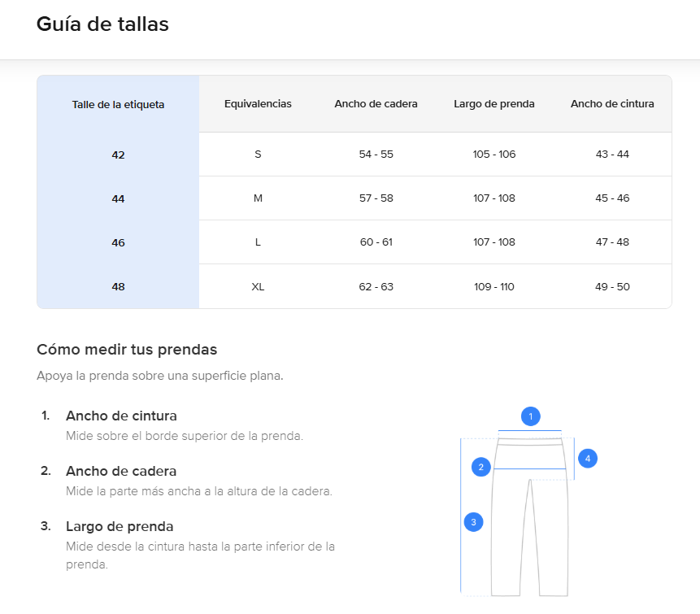The height and width of the screenshot is (614, 700).
Task: Click garment length '107 - 108' in row M
Action: [494, 198]
